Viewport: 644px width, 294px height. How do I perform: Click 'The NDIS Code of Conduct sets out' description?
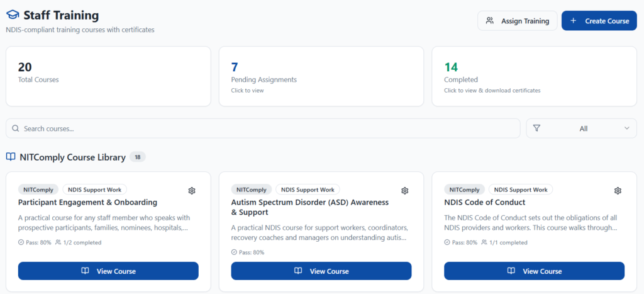[531, 222]
